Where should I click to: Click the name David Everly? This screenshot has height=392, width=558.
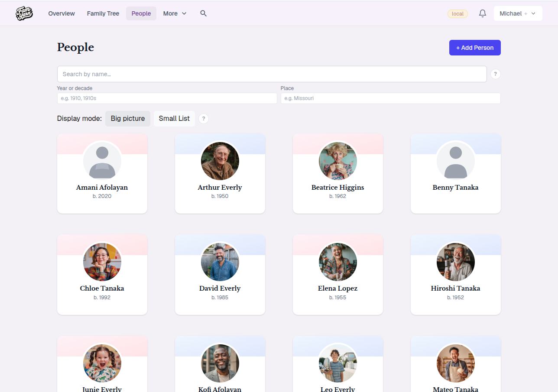coord(220,288)
